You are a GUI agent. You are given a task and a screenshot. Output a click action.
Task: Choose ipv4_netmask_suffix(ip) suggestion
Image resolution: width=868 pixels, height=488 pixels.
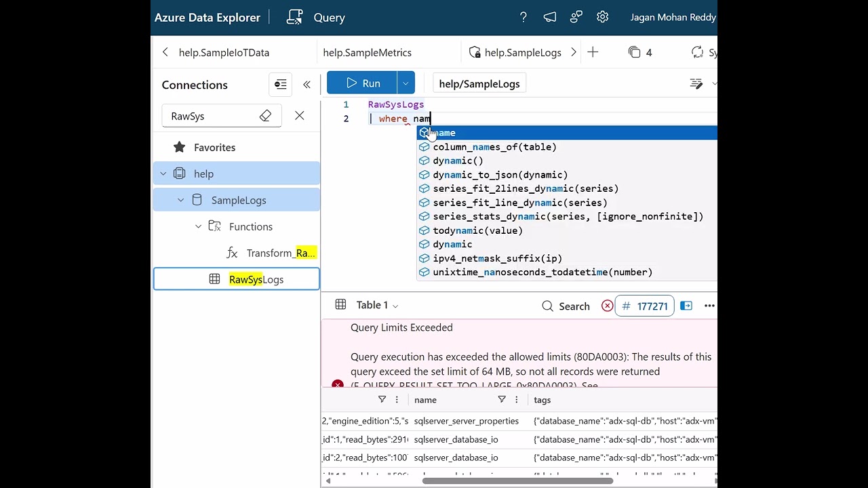567,258
